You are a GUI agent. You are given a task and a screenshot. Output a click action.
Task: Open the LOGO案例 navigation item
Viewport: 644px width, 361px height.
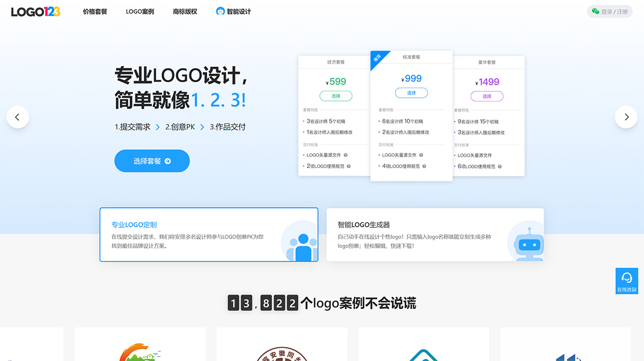click(x=140, y=11)
